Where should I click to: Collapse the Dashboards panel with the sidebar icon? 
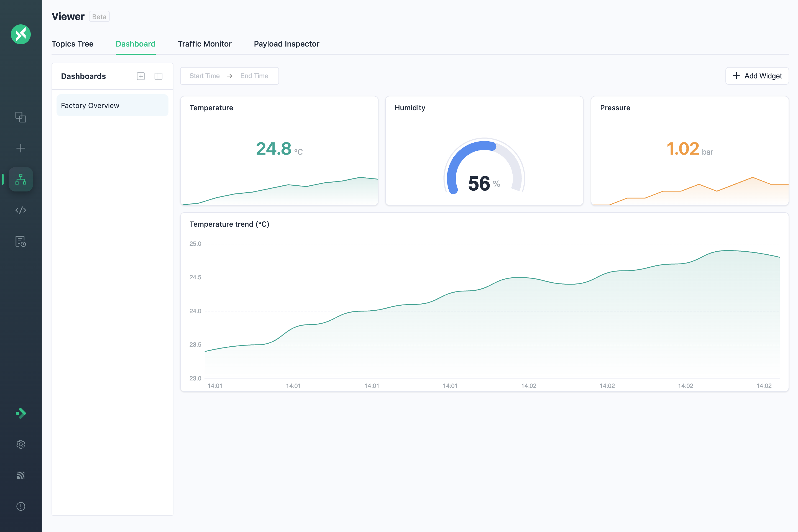(x=158, y=76)
